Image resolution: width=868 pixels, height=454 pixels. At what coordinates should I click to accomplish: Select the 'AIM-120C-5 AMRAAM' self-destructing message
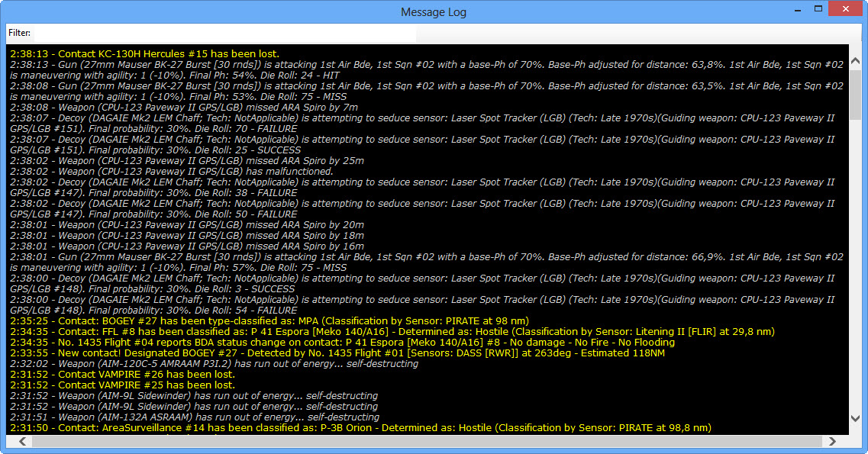pos(215,364)
